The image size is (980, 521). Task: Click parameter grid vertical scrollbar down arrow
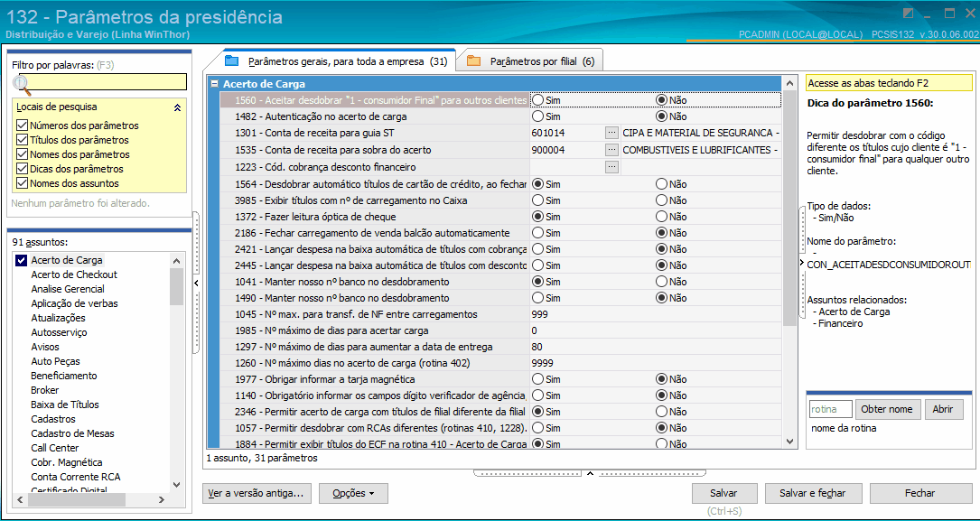tap(790, 441)
